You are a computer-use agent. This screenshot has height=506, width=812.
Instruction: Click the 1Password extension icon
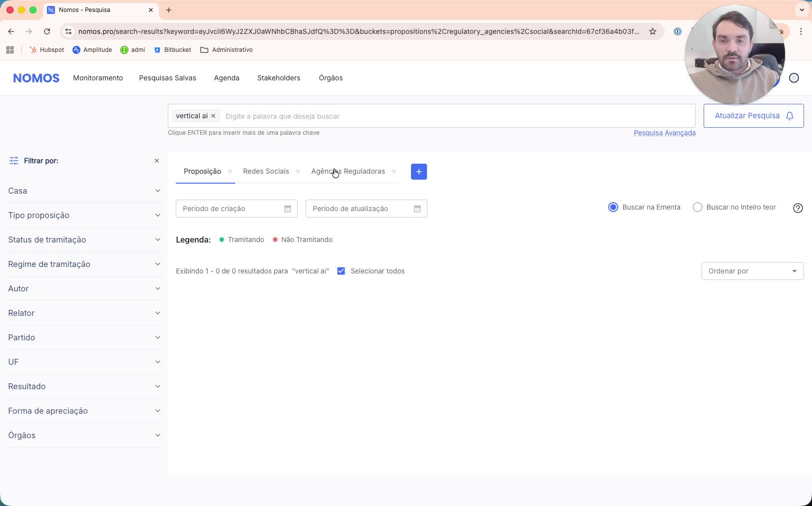point(678,31)
